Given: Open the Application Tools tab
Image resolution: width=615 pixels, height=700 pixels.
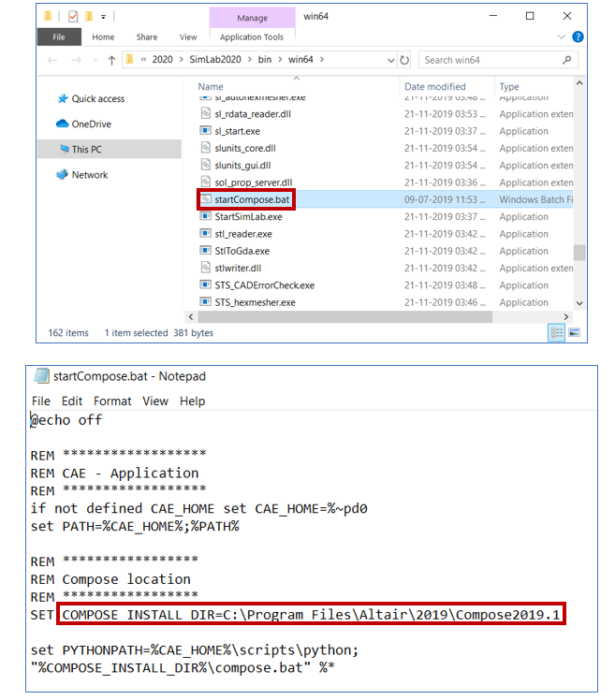Looking at the screenshot, I should point(252,37).
